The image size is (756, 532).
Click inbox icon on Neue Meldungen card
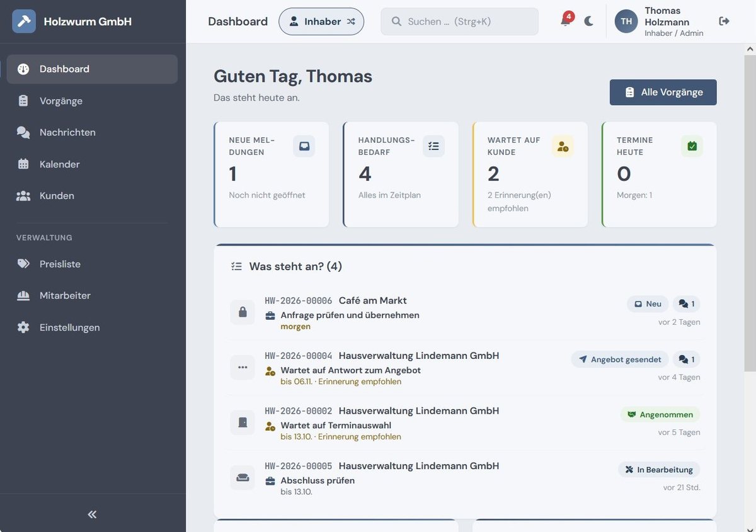304,146
